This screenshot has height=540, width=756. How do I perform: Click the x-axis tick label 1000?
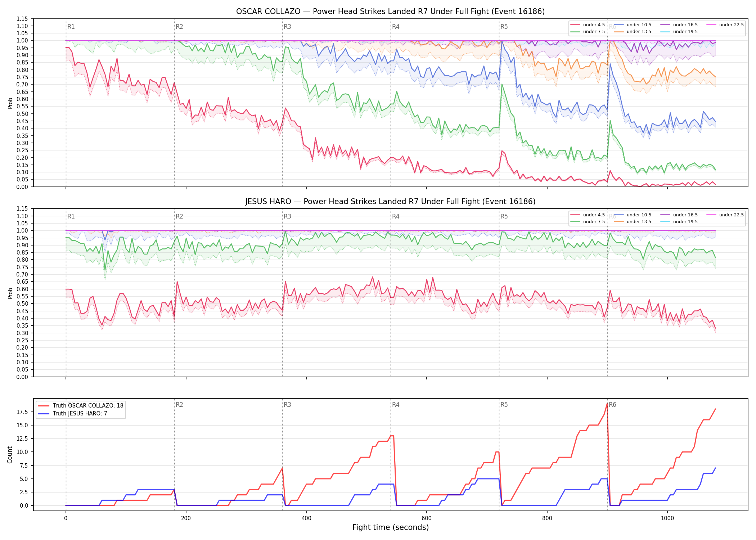point(667,518)
